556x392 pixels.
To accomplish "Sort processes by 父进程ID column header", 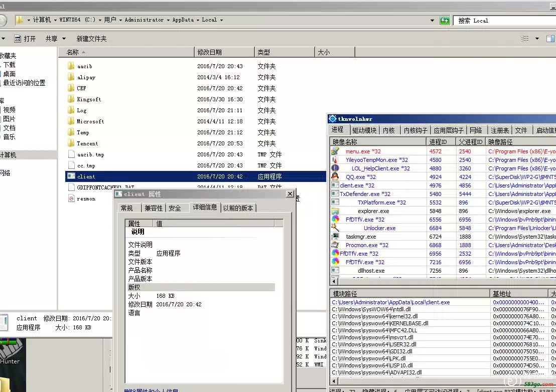I will 471,142.
